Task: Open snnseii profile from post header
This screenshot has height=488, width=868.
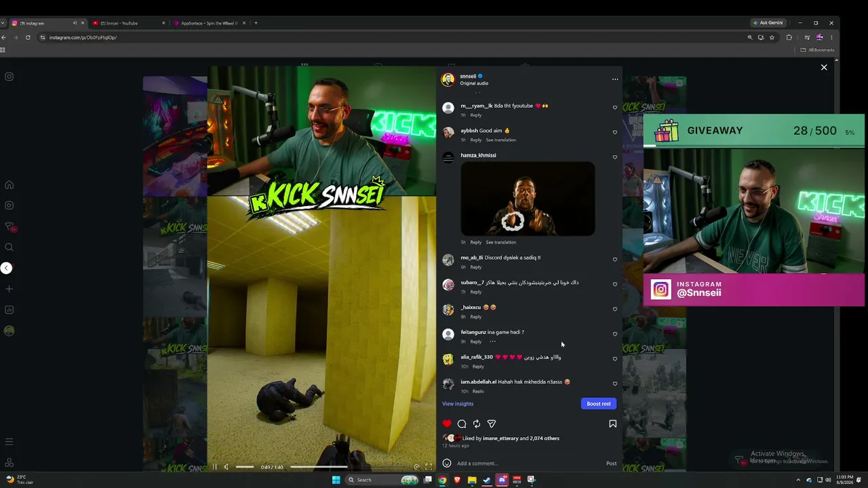Action: click(468, 76)
